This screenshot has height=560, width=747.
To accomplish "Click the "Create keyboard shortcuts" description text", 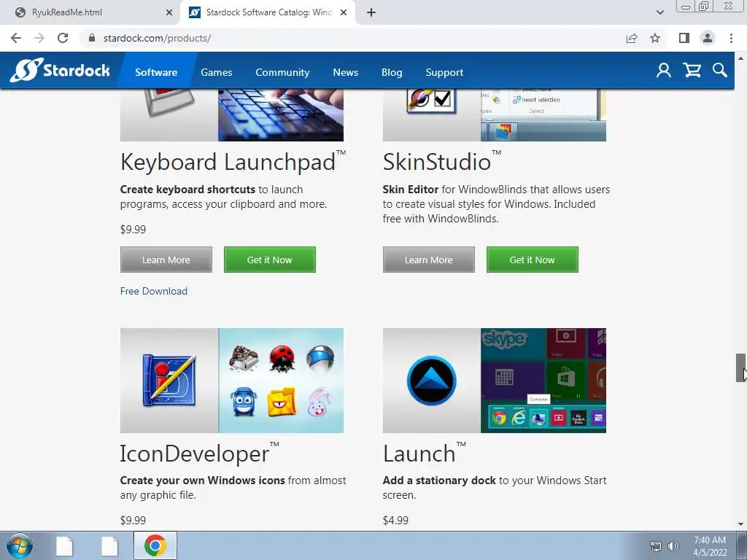I will [x=187, y=190].
